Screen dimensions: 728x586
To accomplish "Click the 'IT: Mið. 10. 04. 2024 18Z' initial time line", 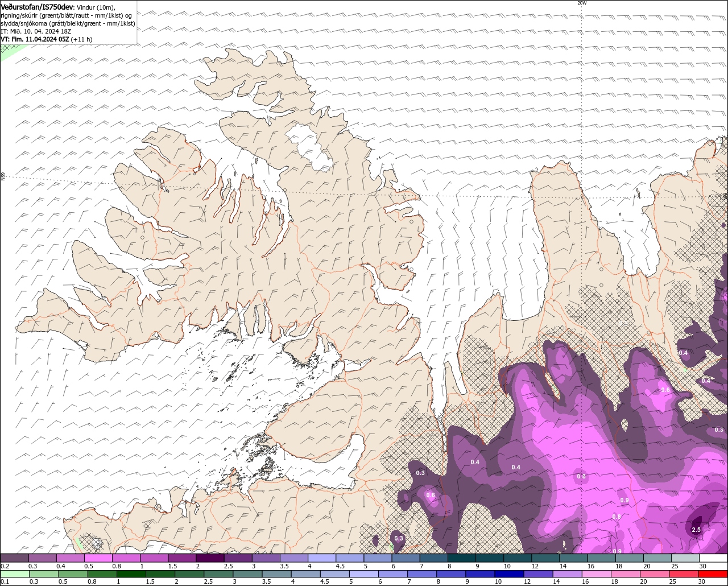I will coord(36,31).
